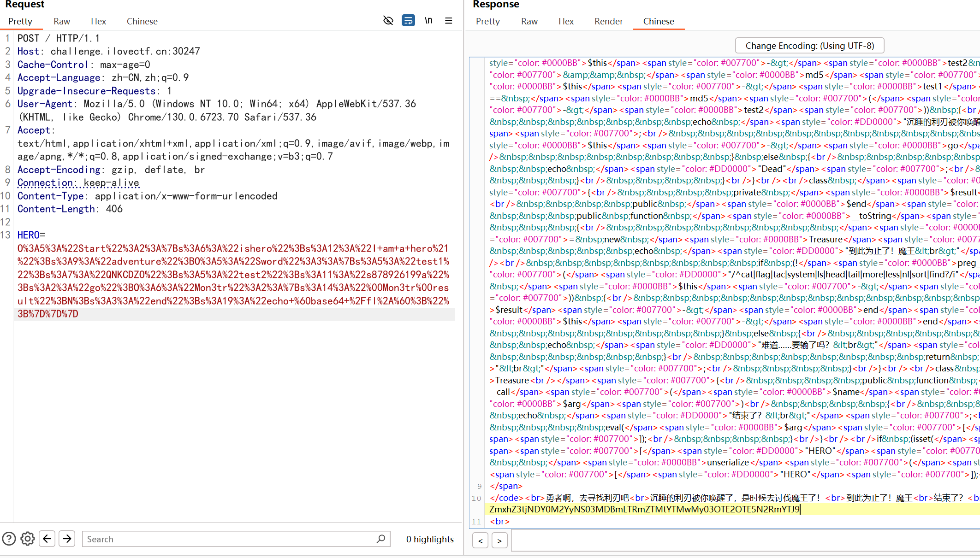Switch Request view to Raw tab
This screenshot has height=558, width=980.
click(x=61, y=21)
